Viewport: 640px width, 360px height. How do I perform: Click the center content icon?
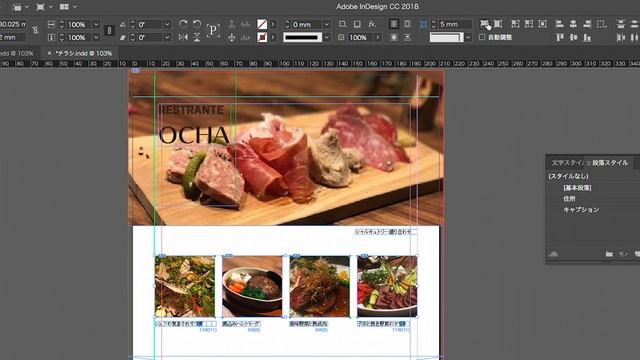coord(542,24)
